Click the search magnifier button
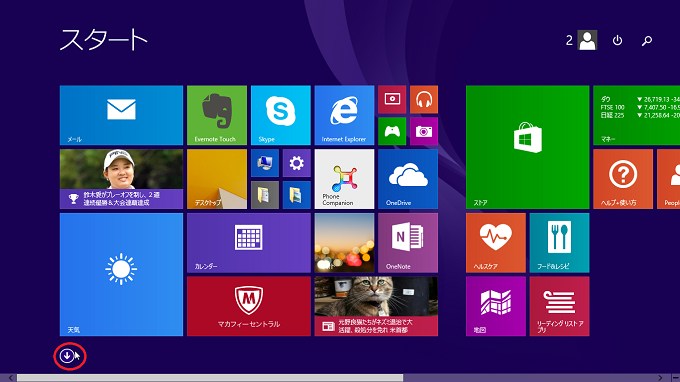 click(x=647, y=40)
